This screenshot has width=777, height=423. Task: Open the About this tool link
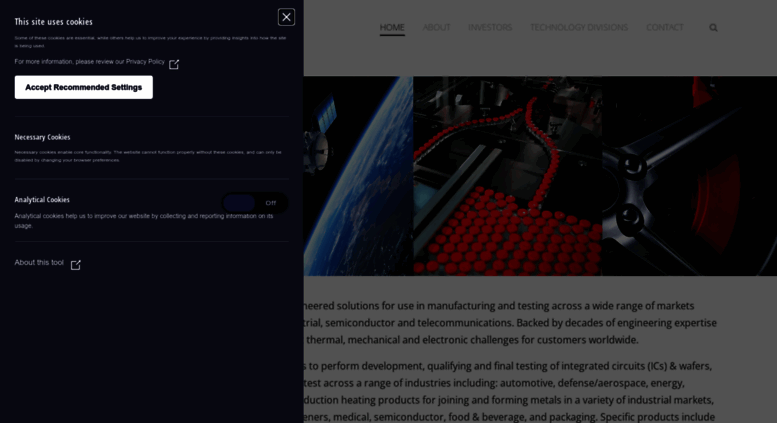[x=39, y=263]
